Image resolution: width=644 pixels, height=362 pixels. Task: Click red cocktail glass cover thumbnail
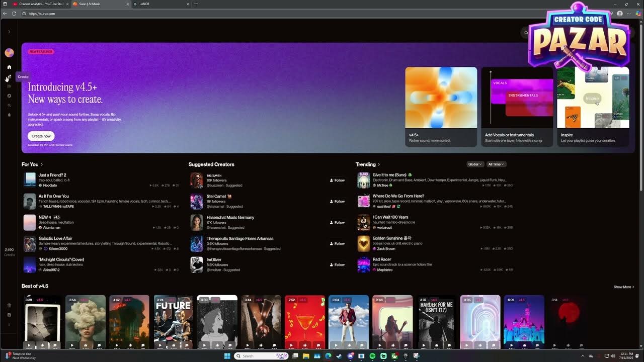[x=305, y=322]
